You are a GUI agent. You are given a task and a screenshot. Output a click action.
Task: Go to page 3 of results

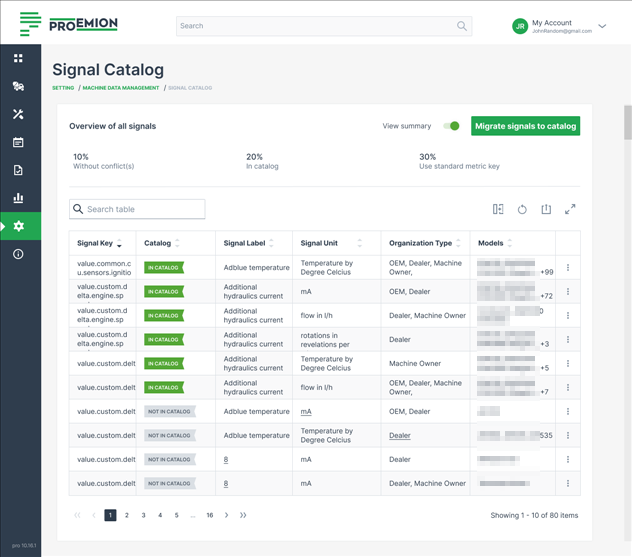(143, 515)
